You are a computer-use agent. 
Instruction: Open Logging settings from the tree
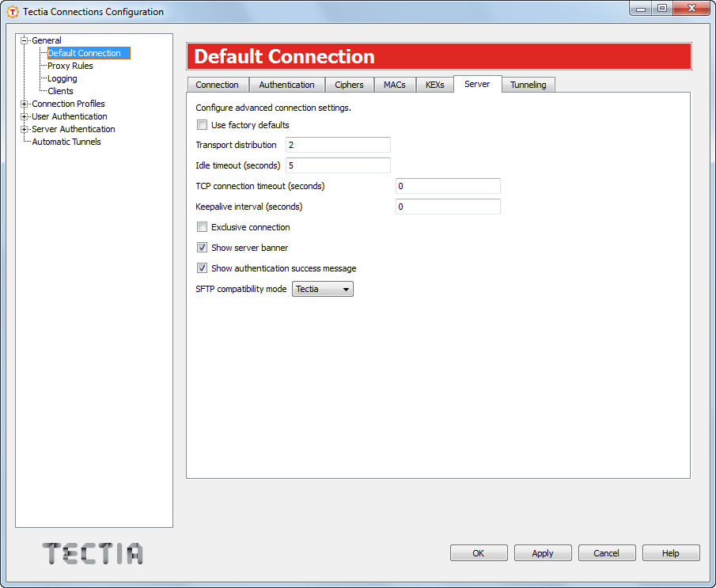(62, 78)
